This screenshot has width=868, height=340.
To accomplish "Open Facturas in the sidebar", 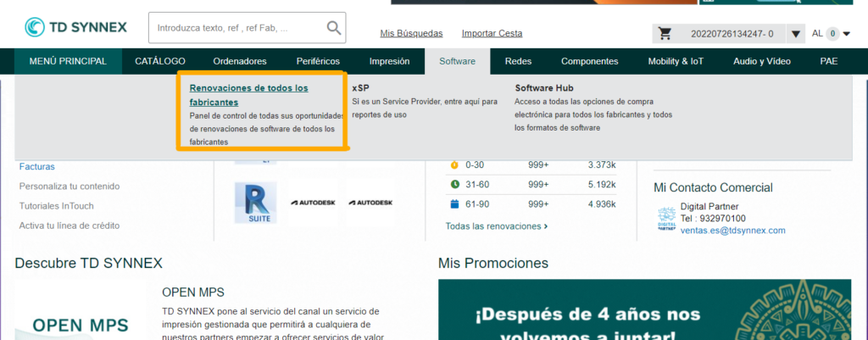I will tap(37, 167).
